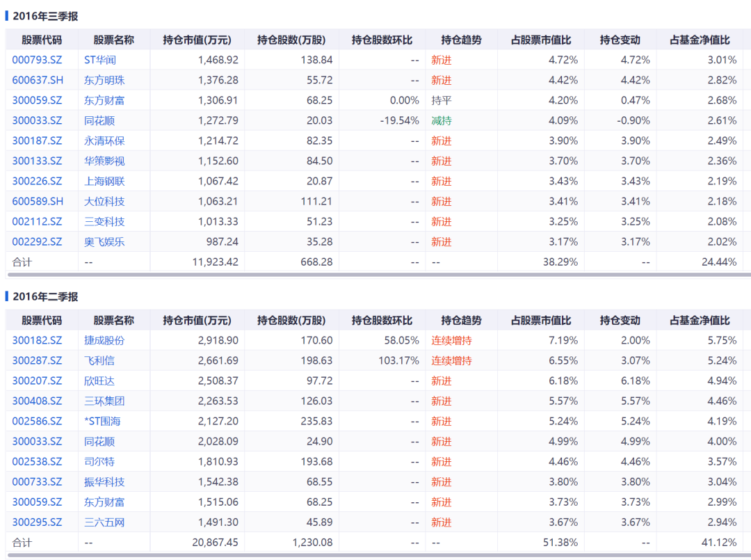Open the ST华闻 stock name link

(x=100, y=60)
